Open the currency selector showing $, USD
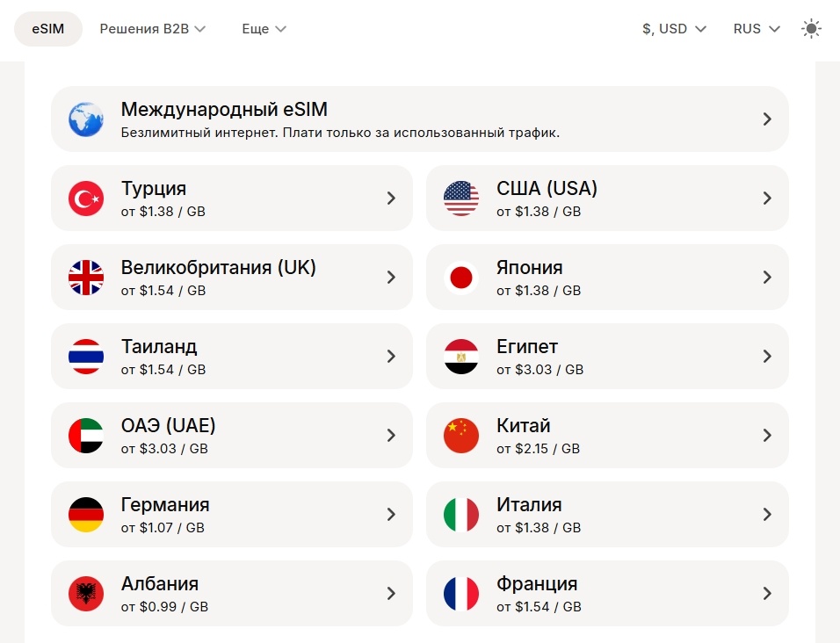 tap(674, 28)
